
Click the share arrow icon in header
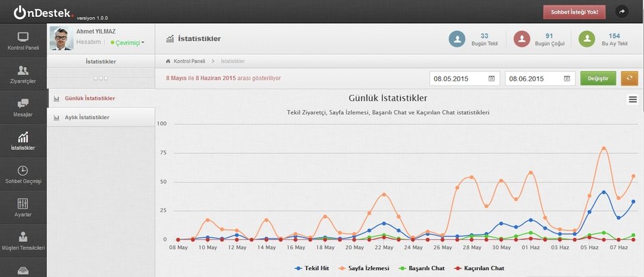(x=622, y=12)
